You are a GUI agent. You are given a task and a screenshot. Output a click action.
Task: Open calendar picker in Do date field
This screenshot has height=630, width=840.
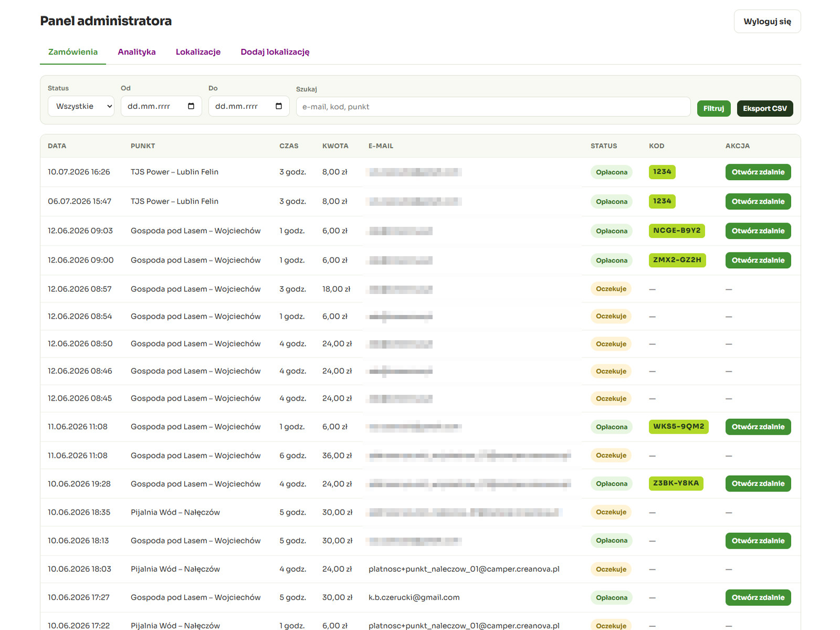pos(279,106)
